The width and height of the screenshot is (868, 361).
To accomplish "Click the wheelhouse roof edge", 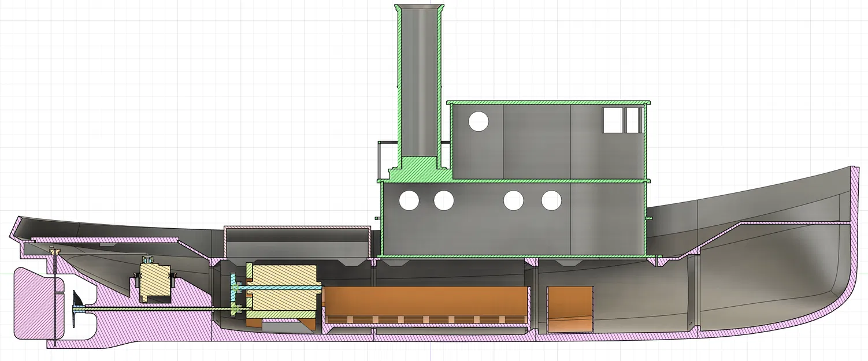I will (549, 103).
